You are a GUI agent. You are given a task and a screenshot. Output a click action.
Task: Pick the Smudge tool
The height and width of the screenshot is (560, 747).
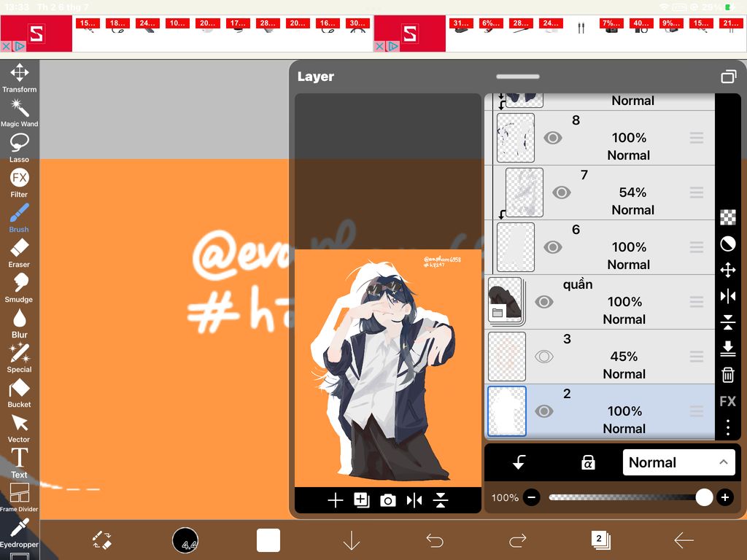(x=19, y=288)
